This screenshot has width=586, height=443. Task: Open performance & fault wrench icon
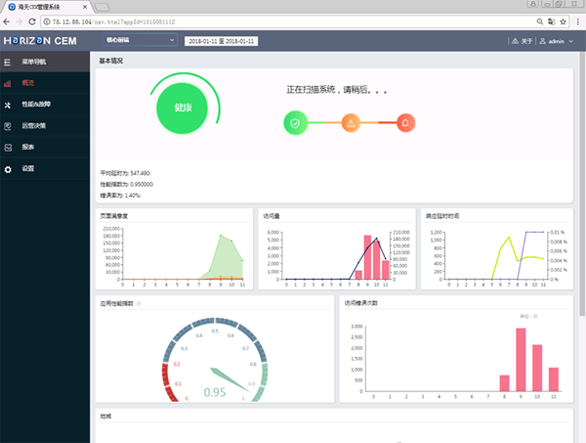pos(7,105)
